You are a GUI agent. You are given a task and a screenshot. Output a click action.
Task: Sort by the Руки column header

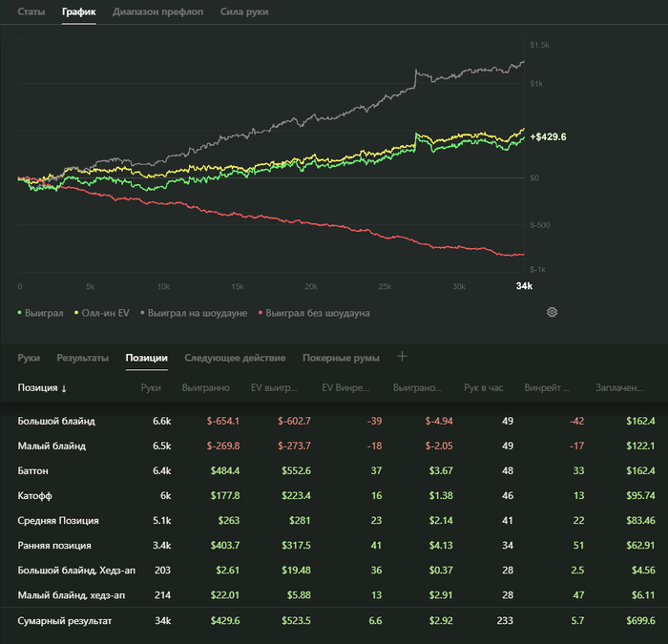[151, 388]
